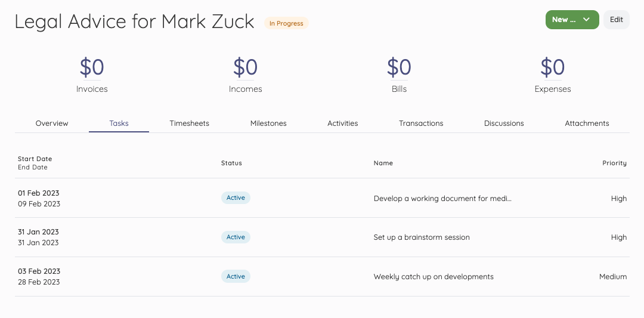Open the Transactions tab
This screenshot has width=644, height=318.
tap(421, 124)
